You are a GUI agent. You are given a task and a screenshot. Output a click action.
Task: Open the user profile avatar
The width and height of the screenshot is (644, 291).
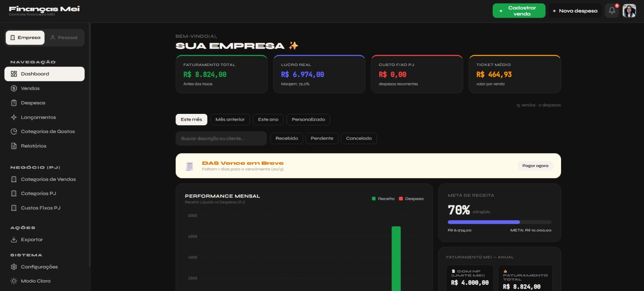tap(629, 11)
